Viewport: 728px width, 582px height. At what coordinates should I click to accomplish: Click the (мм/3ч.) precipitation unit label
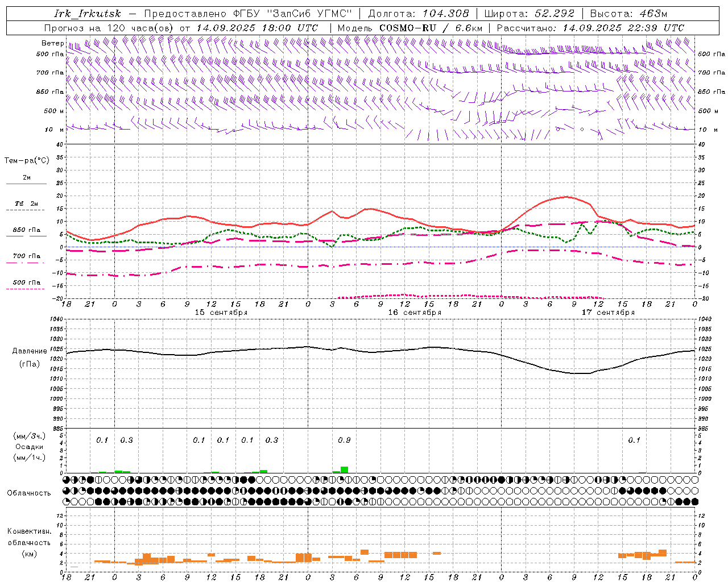[x=30, y=436]
